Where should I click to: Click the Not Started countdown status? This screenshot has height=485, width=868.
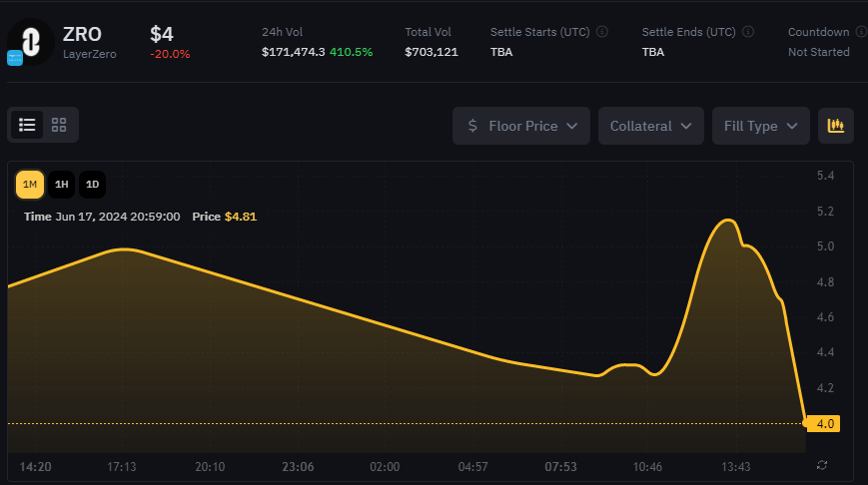(819, 52)
